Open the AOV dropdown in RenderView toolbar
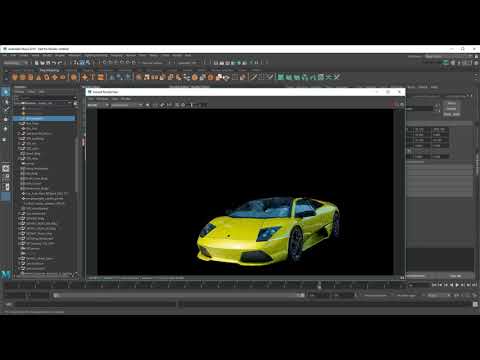Image resolution: width=480 pixels, height=360 pixels. [x=97, y=105]
